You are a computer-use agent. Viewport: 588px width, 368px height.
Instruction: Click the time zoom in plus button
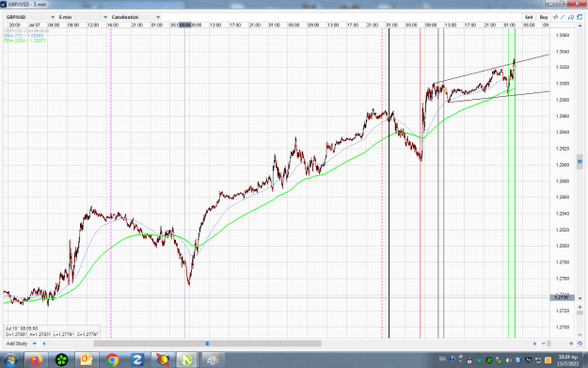[571, 344]
